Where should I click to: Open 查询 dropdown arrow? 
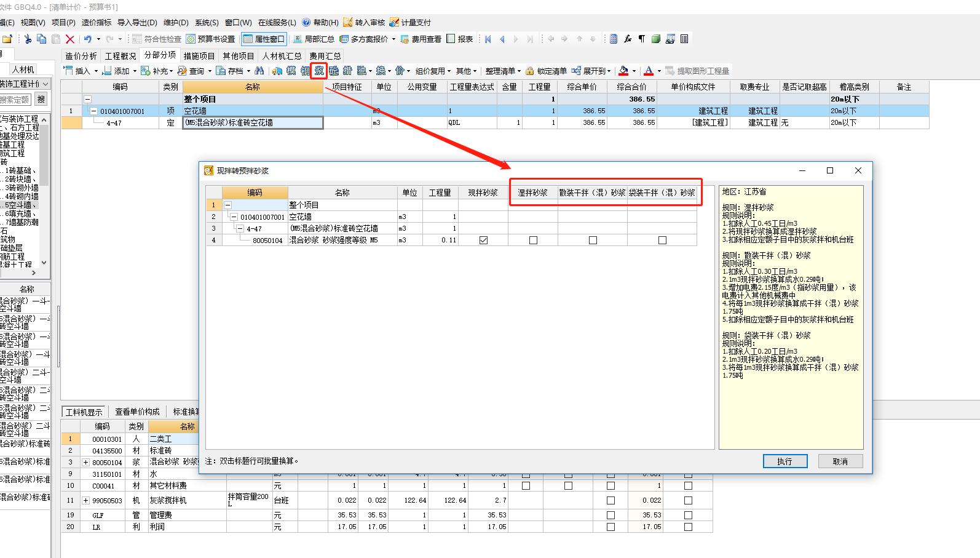click(x=210, y=71)
